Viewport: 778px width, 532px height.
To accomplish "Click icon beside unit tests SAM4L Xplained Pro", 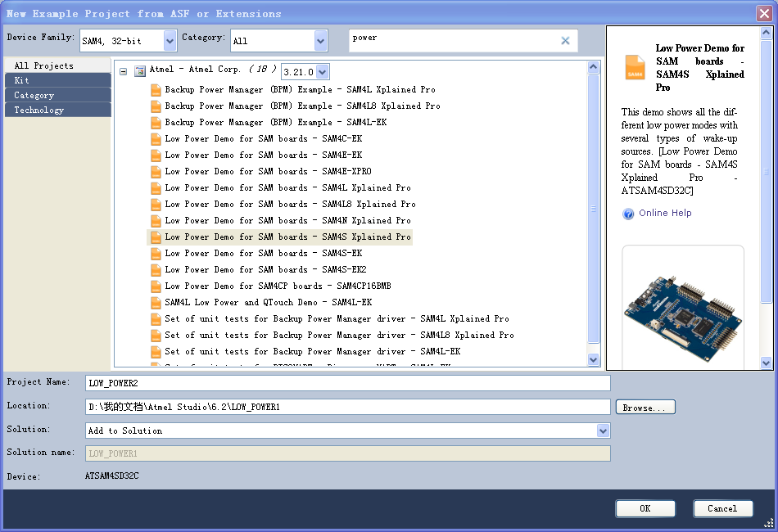I will click(156, 319).
